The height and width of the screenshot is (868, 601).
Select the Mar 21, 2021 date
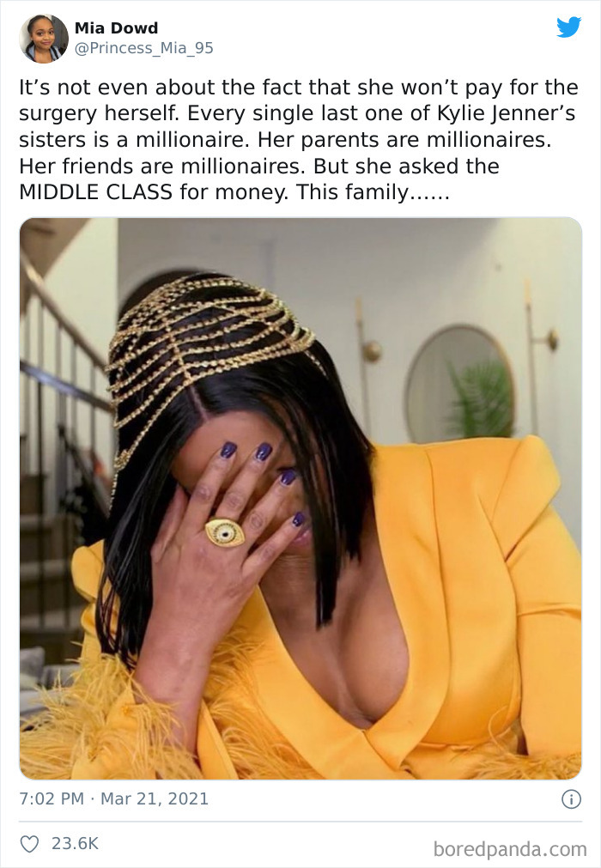coord(155,798)
